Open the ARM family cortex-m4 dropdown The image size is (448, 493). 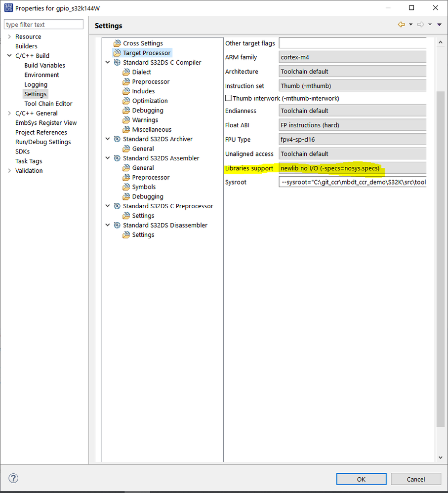pyautogui.click(x=352, y=57)
